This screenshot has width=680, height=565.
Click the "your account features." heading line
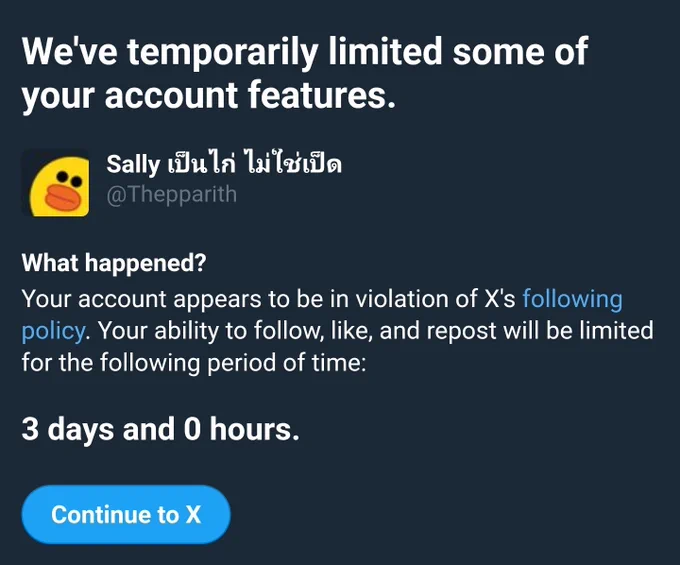click(209, 95)
